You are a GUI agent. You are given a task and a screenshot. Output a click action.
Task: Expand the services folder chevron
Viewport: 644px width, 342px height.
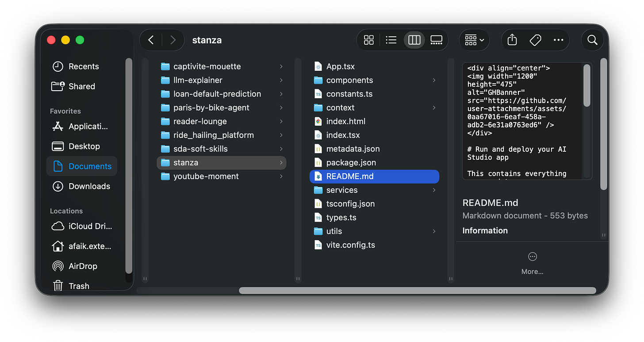click(434, 190)
